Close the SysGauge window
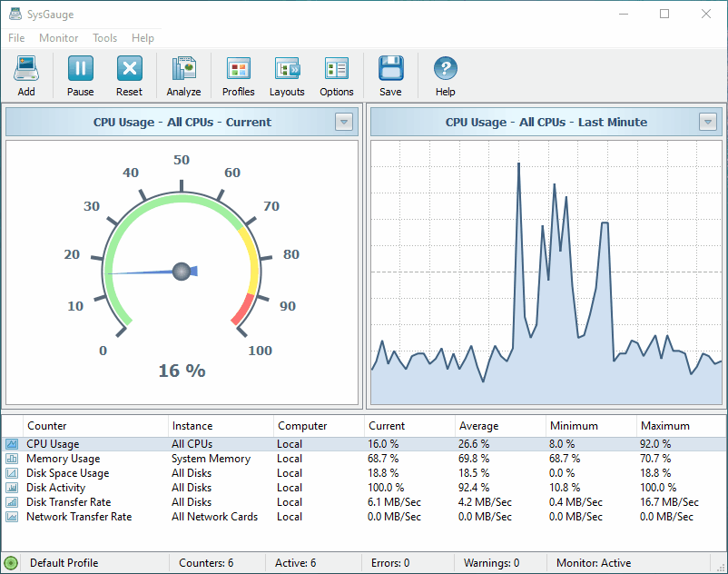Viewport: 728px width, 574px height. [706, 14]
